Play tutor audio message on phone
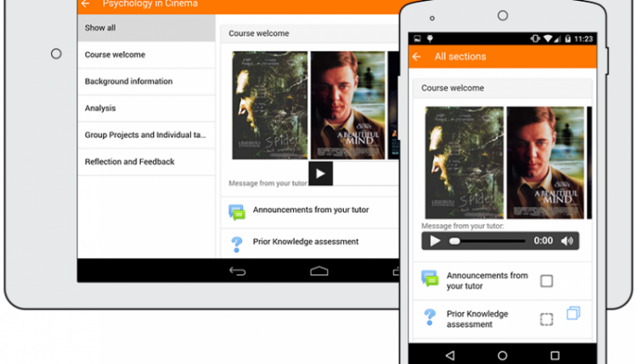The image size is (637, 364). (435, 241)
